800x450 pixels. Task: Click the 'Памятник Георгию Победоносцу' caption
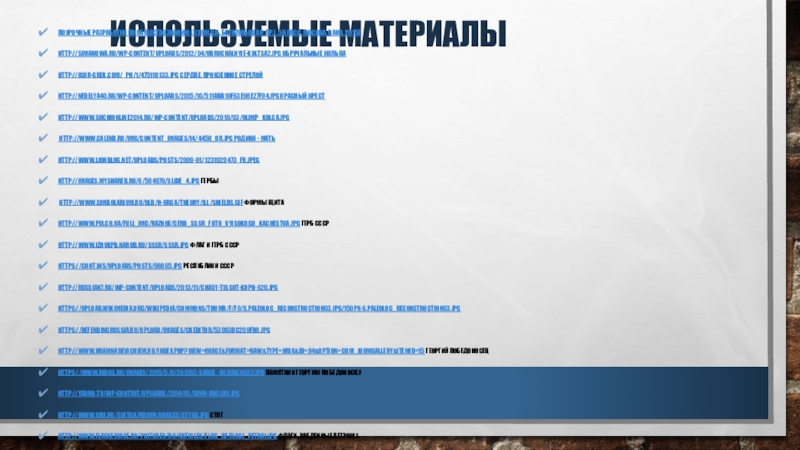click(x=314, y=372)
